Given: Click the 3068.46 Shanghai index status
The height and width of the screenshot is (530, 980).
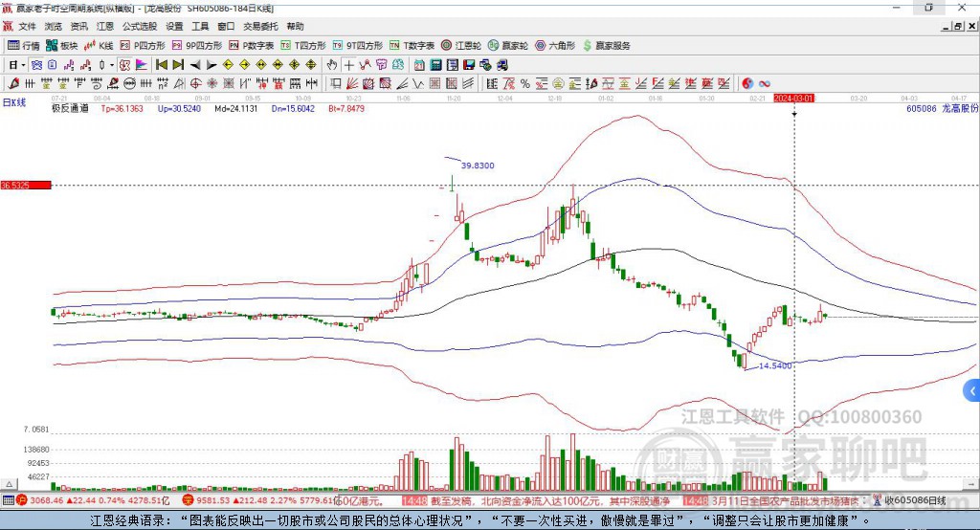Looking at the screenshot, I should [x=94, y=500].
